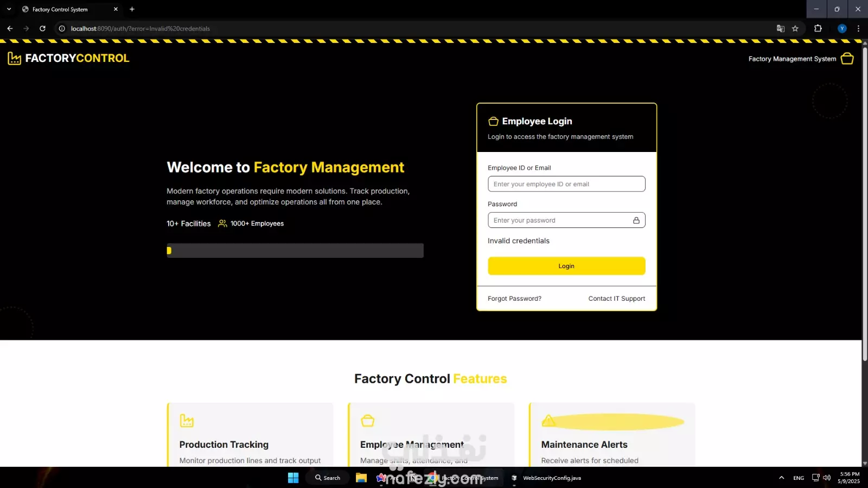Click the FACTORYCONTROL brand name
This screenshot has width=868, height=488.
[x=77, y=58]
